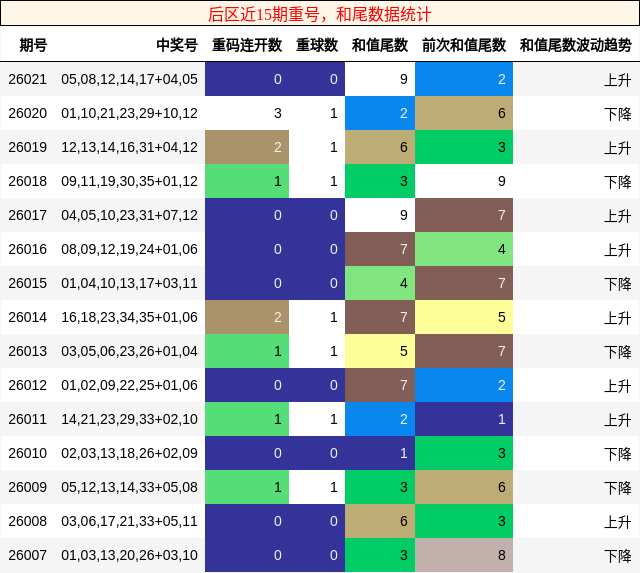Screen dimensions: 640x573
Task: Click period number 26018
Action: [x=28, y=181]
